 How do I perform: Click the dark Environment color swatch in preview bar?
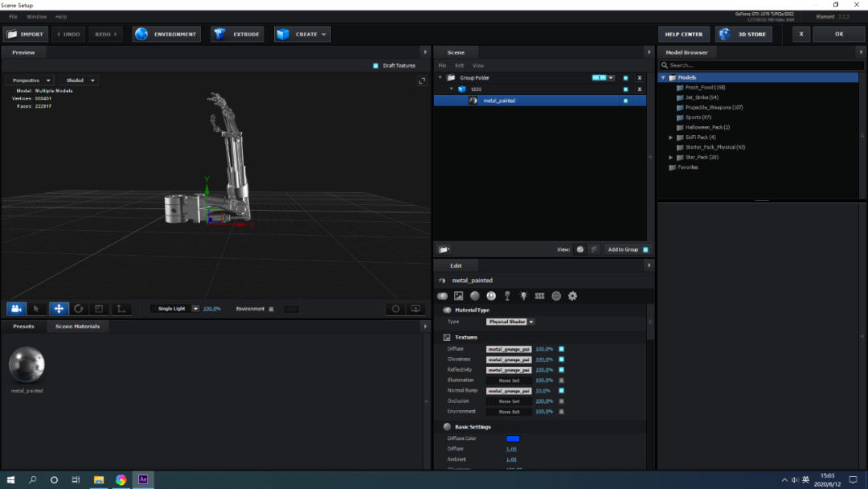[291, 309]
